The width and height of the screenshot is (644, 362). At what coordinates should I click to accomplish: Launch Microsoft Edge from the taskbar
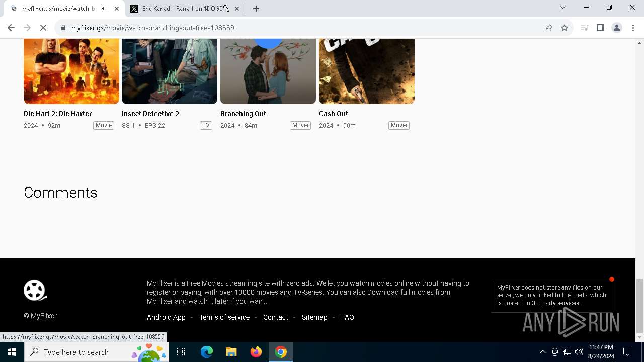click(x=207, y=352)
